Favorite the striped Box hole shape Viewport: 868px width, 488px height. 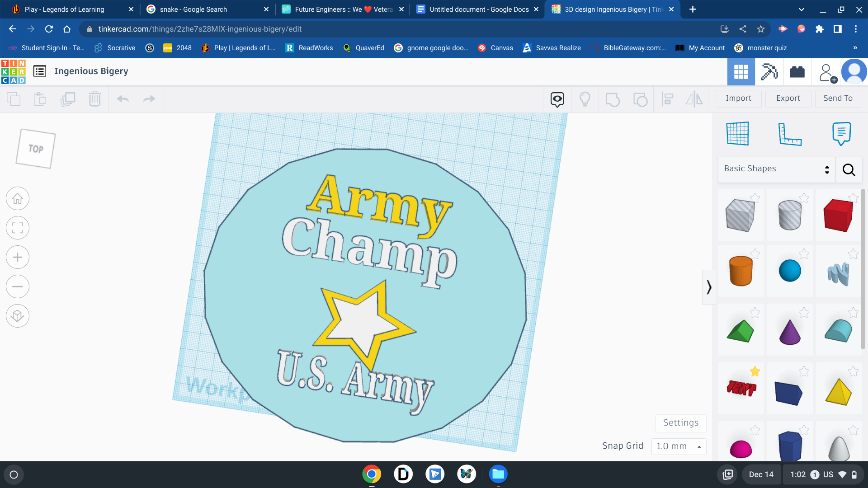(755, 197)
